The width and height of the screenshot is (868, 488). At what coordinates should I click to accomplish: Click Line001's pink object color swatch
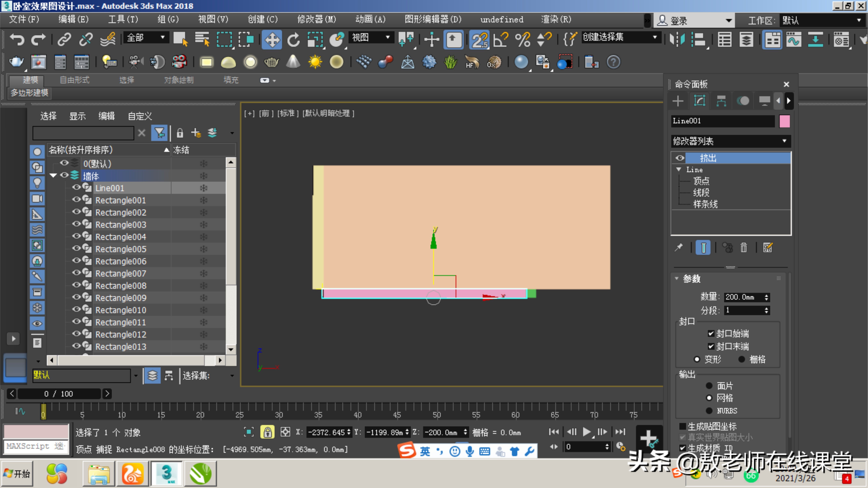pos(785,121)
